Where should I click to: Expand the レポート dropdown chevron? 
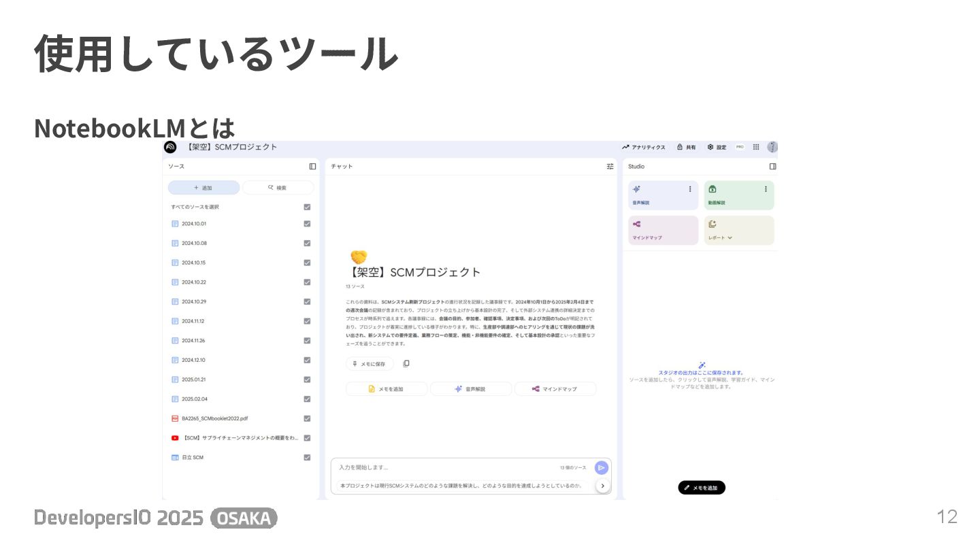730,238
